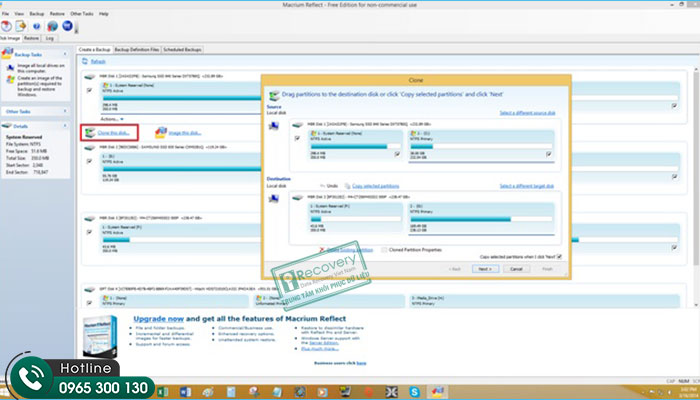
Task: Click the Details panel disk icon
Action: [7, 126]
